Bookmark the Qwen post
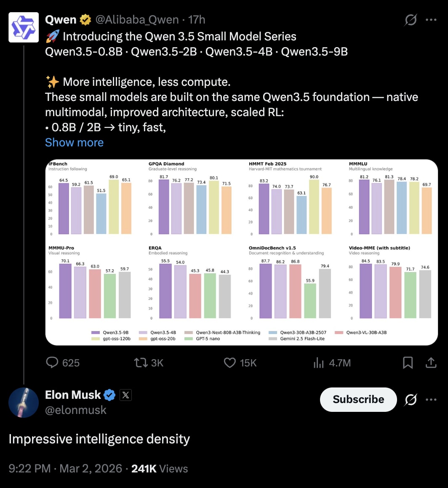The height and width of the screenshot is (488, 448). (408, 363)
